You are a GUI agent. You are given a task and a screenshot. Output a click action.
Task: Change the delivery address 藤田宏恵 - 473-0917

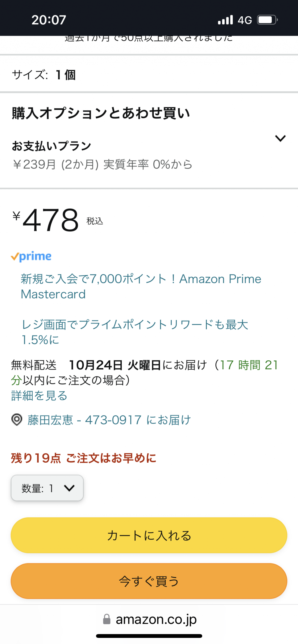point(109,420)
